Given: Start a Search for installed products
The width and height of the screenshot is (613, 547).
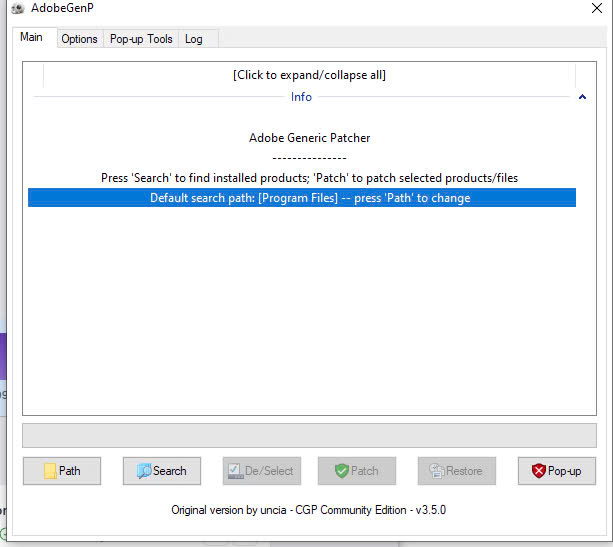Looking at the screenshot, I should (x=162, y=471).
